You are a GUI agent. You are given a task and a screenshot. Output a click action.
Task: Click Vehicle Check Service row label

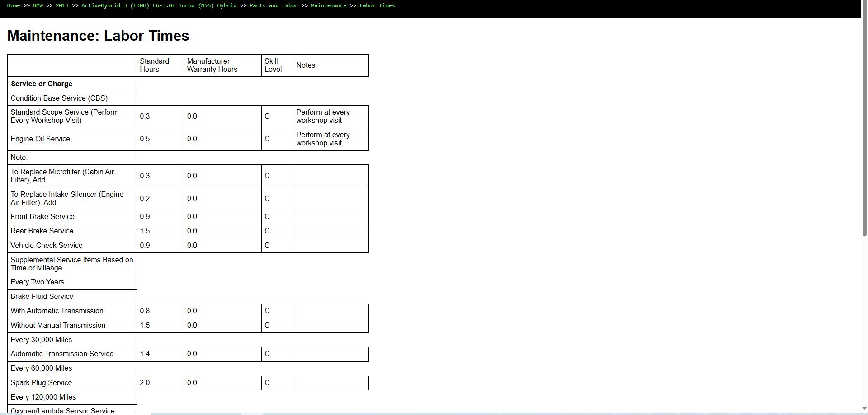72,246
